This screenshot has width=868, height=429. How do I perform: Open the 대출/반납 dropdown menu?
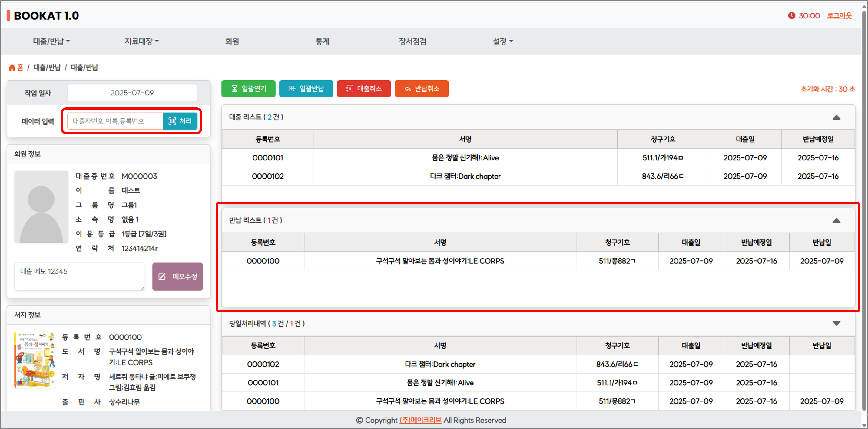[x=51, y=41]
